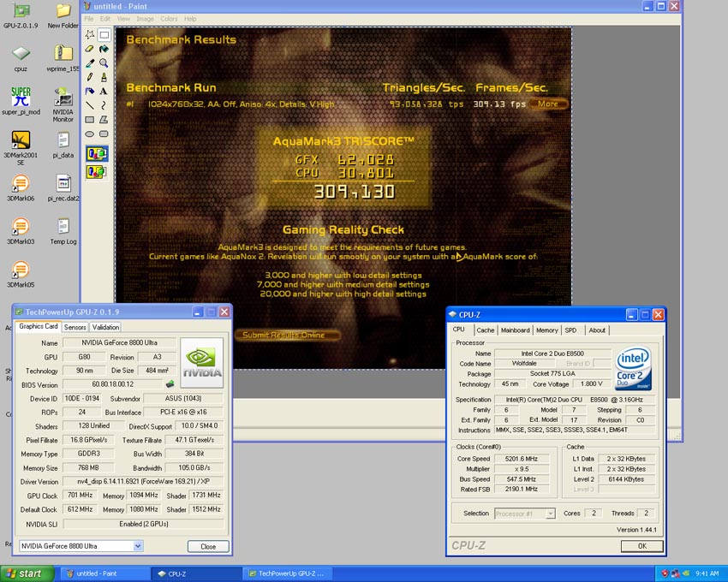This screenshot has height=582, width=728.
Task: Select the Temp Log file on desktop
Action: click(63, 231)
